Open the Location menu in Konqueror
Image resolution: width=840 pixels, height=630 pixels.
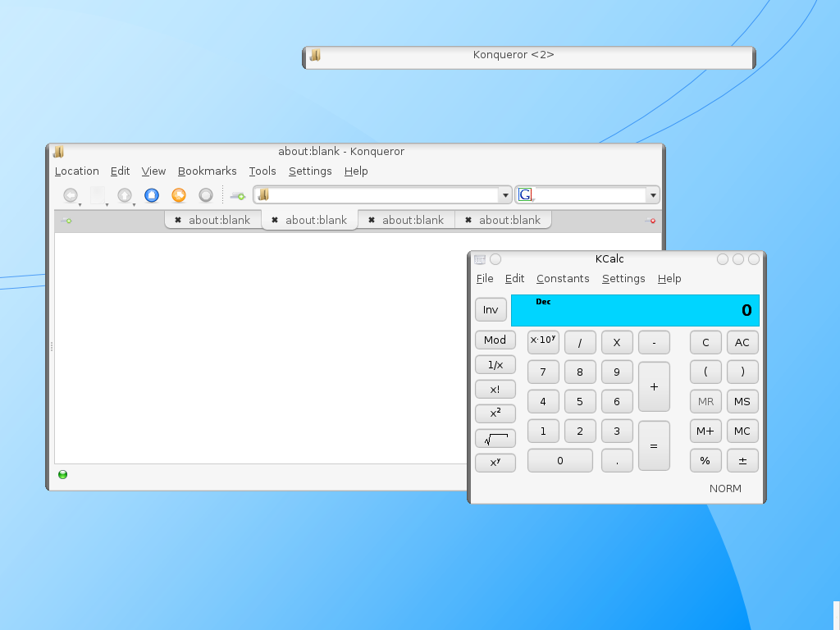(x=76, y=171)
